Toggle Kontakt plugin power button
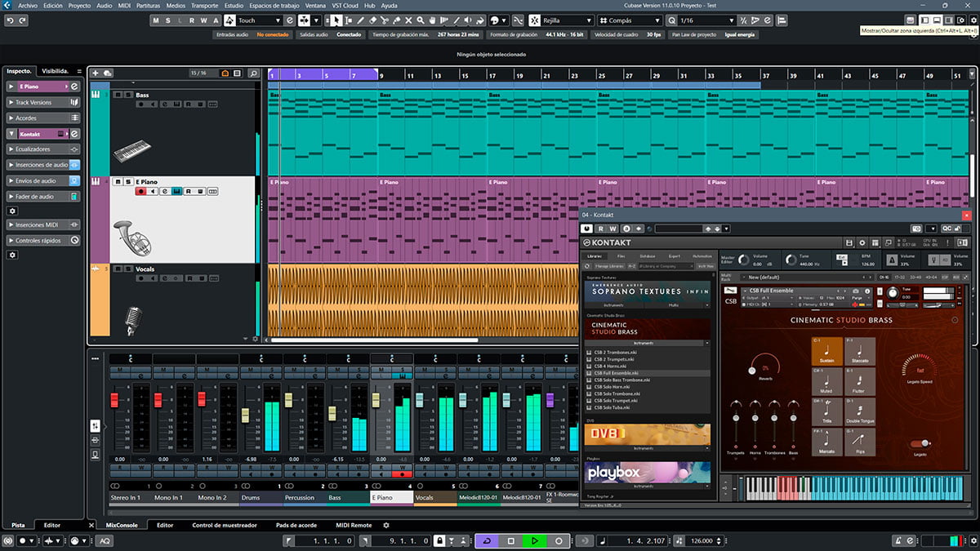The image size is (980, 551). [x=587, y=229]
